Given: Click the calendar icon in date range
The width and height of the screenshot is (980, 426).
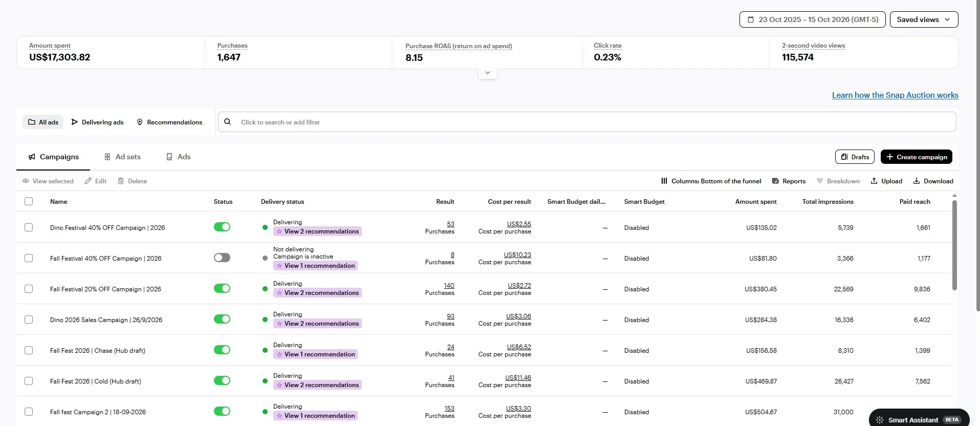Looking at the screenshot, I should coord(751,19).
